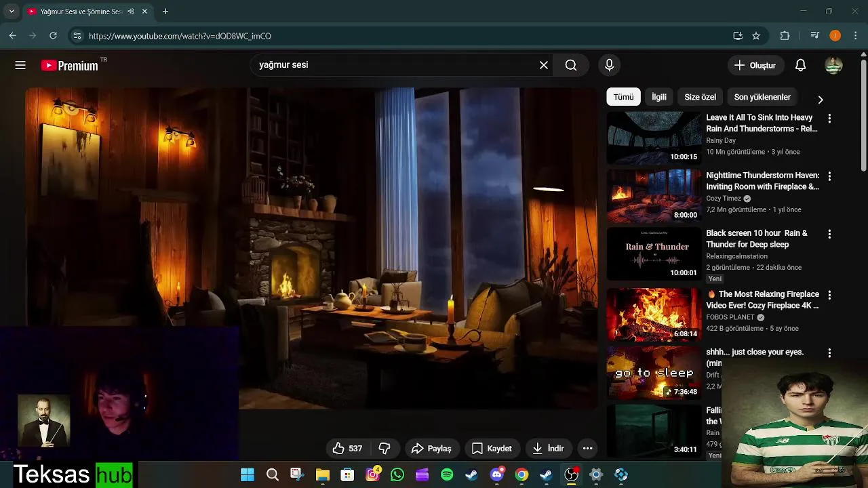Open Chrome profile avatar

835,36
